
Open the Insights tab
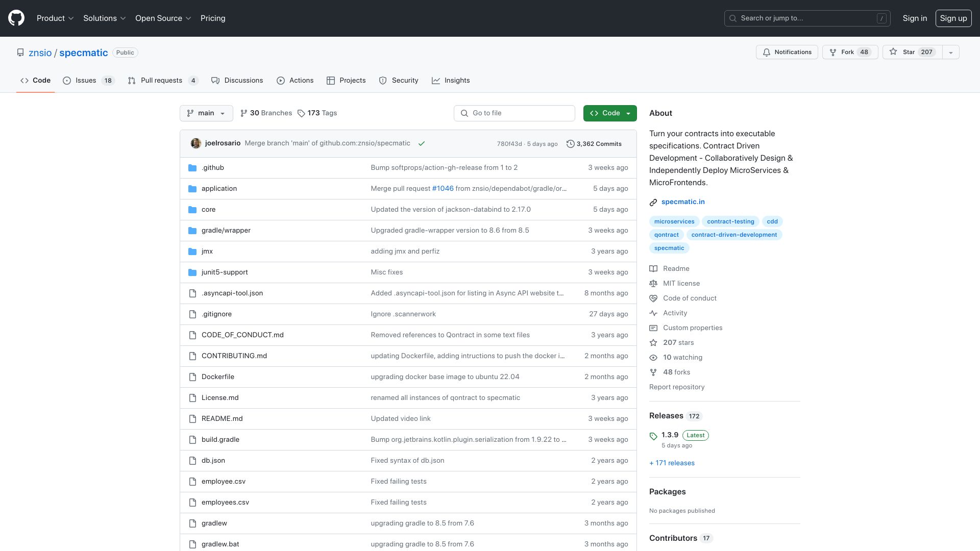coord(451,81)
